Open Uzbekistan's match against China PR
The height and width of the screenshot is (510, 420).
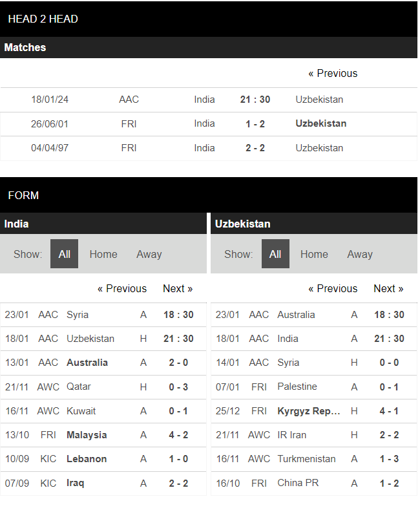point(298,483)
